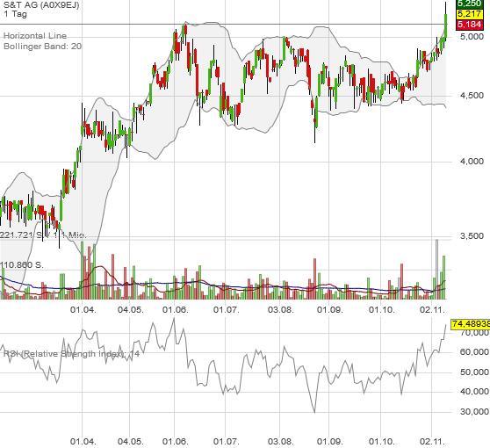This screenshot has height=448, width=490.
Task: Click the 02.11. date under the RSI chart
Action: (433, 442)
